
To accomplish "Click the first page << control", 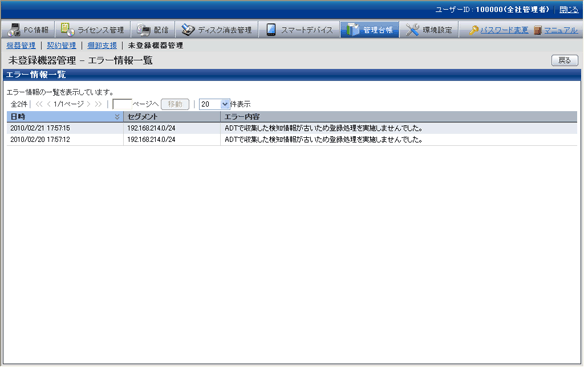I will [39, 104].
